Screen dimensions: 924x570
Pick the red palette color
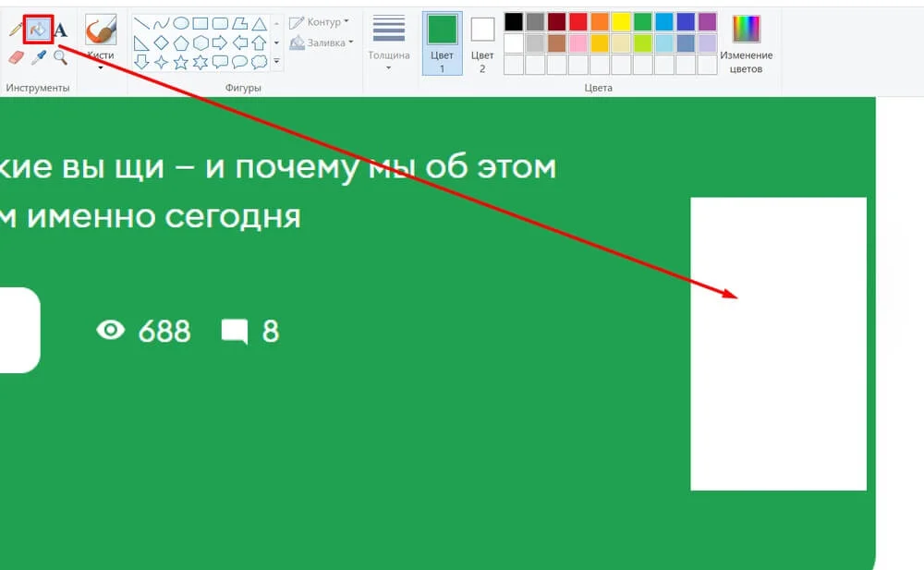578,22
